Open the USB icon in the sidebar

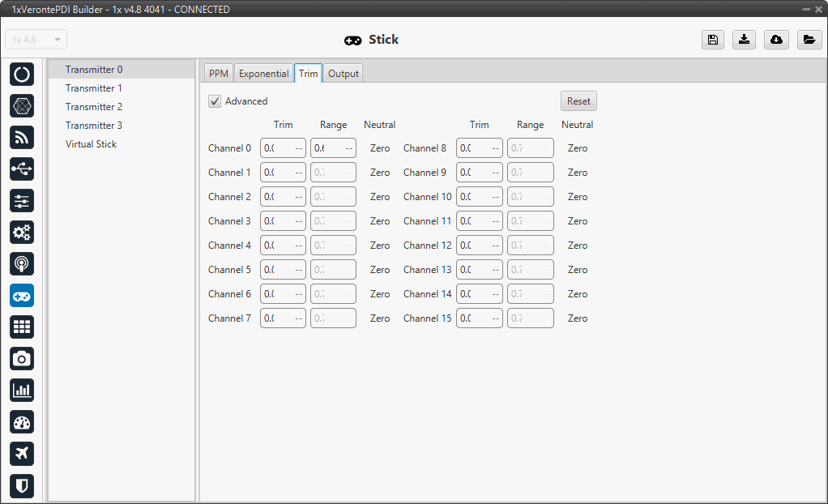tap(22, 169)
